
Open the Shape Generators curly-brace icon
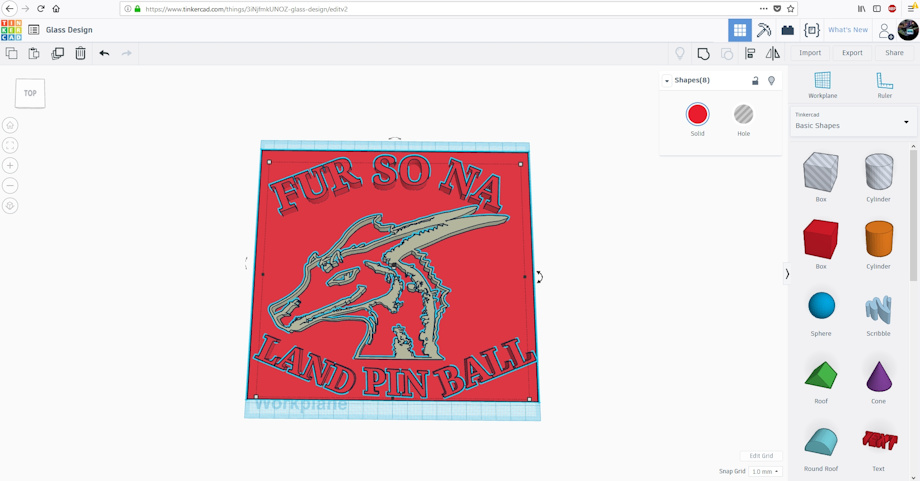pyautogui.click(x=812, y=30)
